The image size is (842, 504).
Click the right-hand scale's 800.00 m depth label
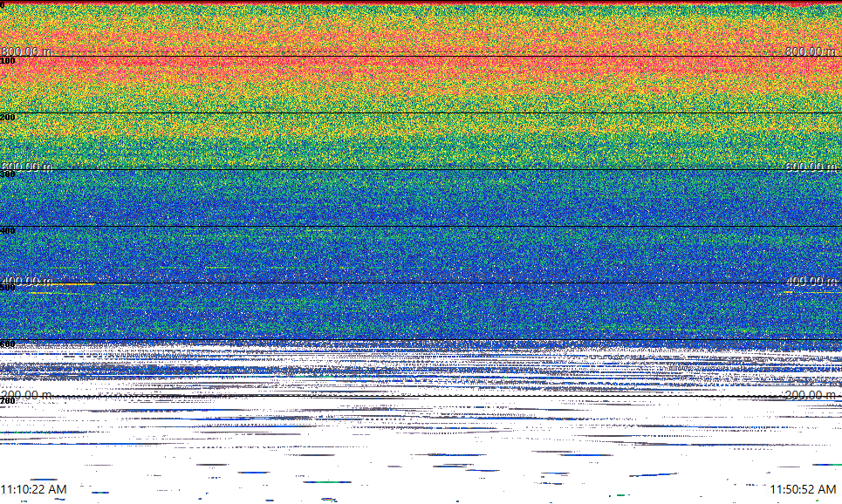(811, 51)
